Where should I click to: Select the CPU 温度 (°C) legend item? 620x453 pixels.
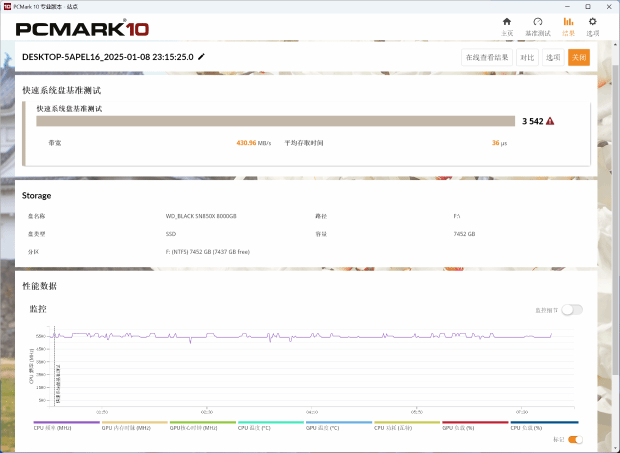[271, 426]
